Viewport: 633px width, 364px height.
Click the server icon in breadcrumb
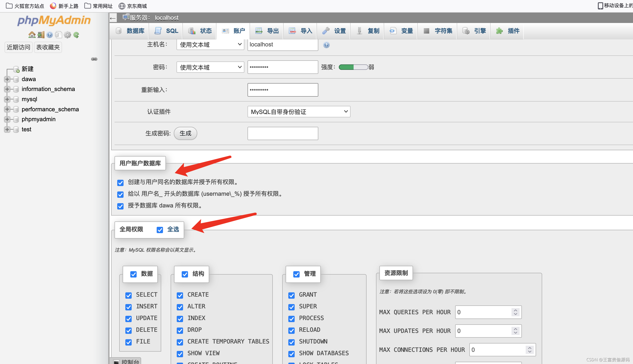pyautogui.click(x=126, y=17)
